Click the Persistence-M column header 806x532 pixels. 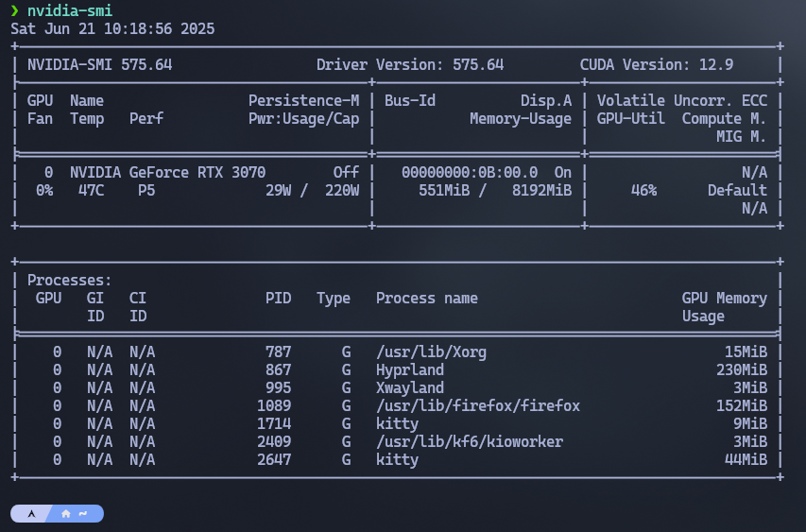304,101
